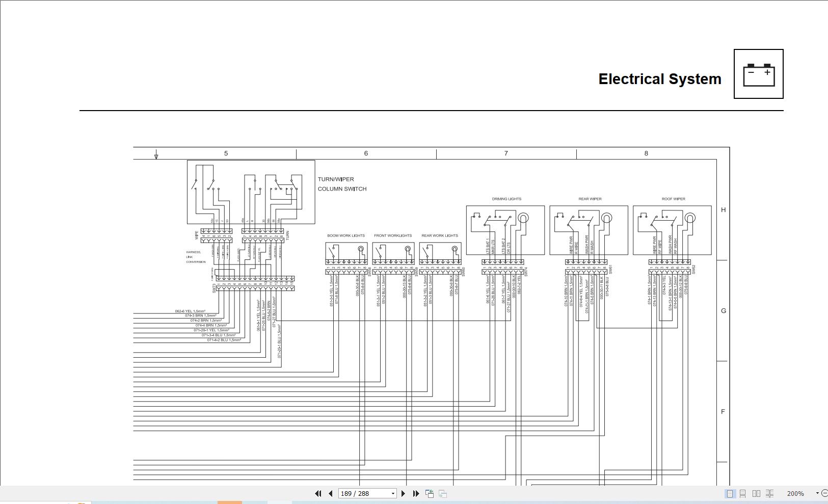This screenshot has height=504, width=828.
Task: Enable continuous scrolling page layout
Action: 742,493
